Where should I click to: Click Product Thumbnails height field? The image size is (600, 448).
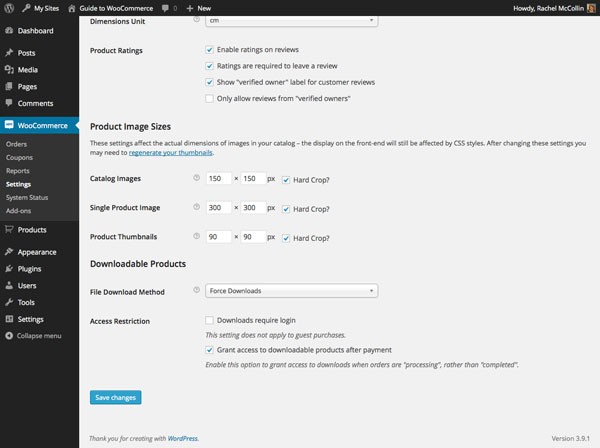pos(253,237)
